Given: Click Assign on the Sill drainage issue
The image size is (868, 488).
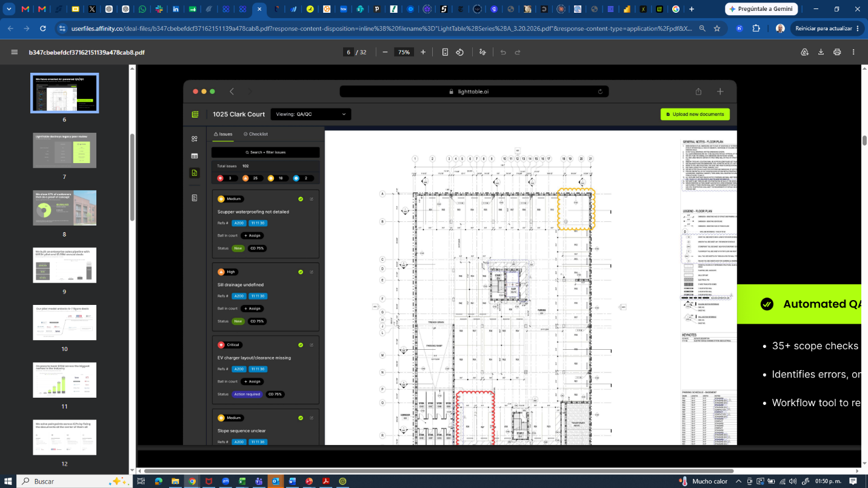Looking at the screenshot, I should pos(252,309).
